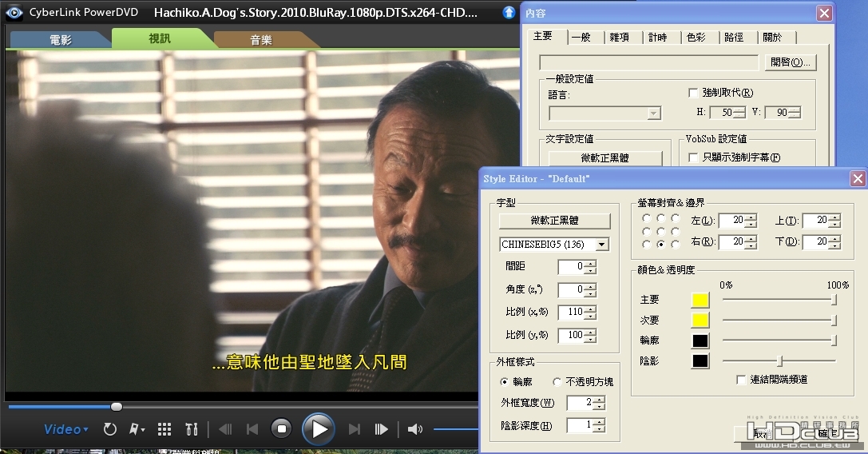This screenshot has height=454, width=868.
Task: Toggle the 連結開端頻道 checkbox
Action: tap(741, 380)
